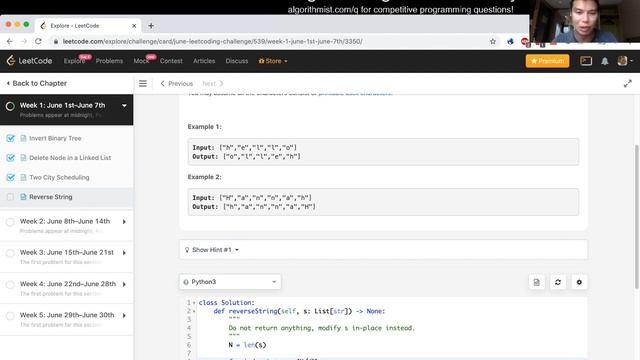
Task: Open the Contest menu item
Action: pyautogui.click(x=171, y=61)
